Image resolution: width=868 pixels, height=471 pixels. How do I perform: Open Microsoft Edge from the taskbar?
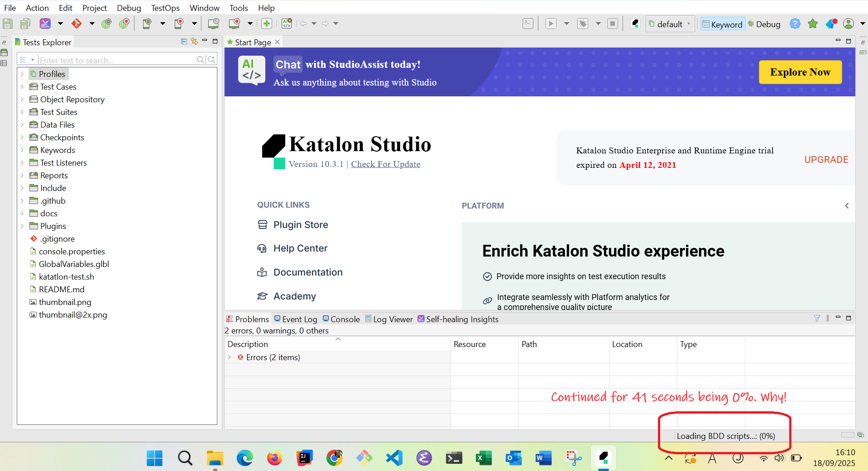(245, 458)
